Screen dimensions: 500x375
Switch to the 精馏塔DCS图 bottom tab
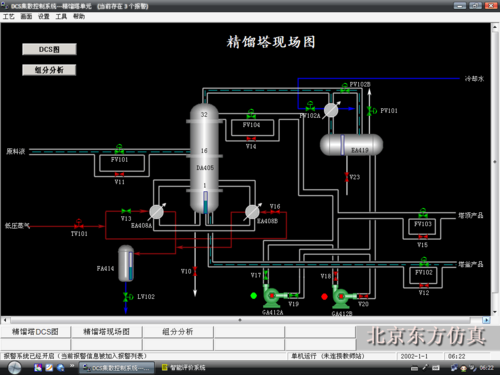[35, 332]
